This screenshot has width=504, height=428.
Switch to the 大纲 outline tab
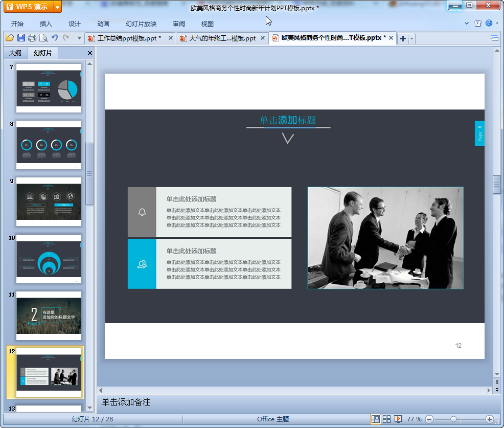click(x=15, y=53)
